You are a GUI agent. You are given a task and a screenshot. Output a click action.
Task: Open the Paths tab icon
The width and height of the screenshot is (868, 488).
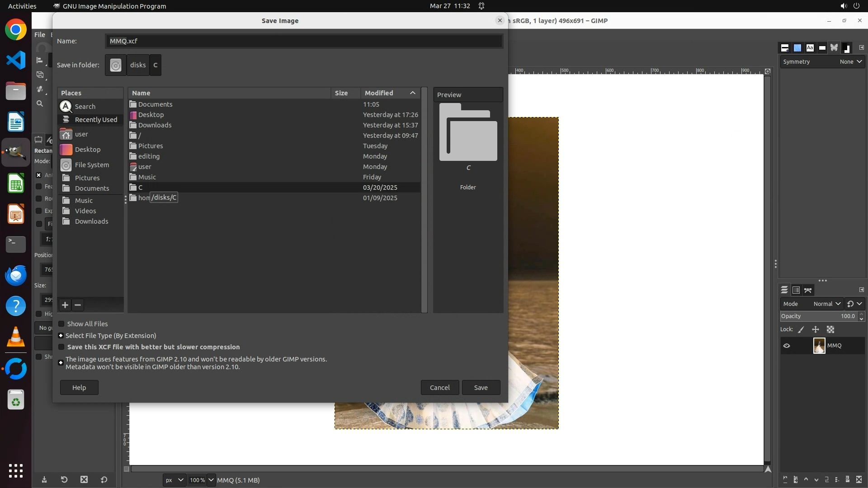coord(808,290)
